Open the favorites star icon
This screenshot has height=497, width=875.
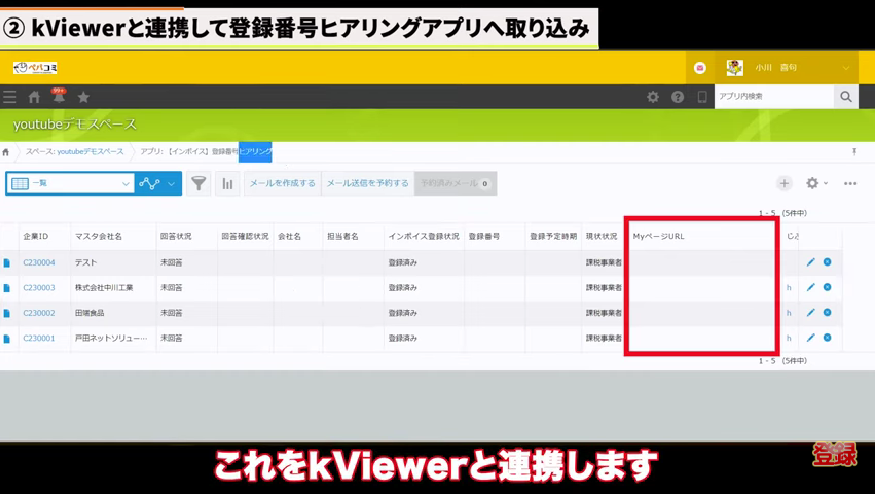(x=84, y=97)
